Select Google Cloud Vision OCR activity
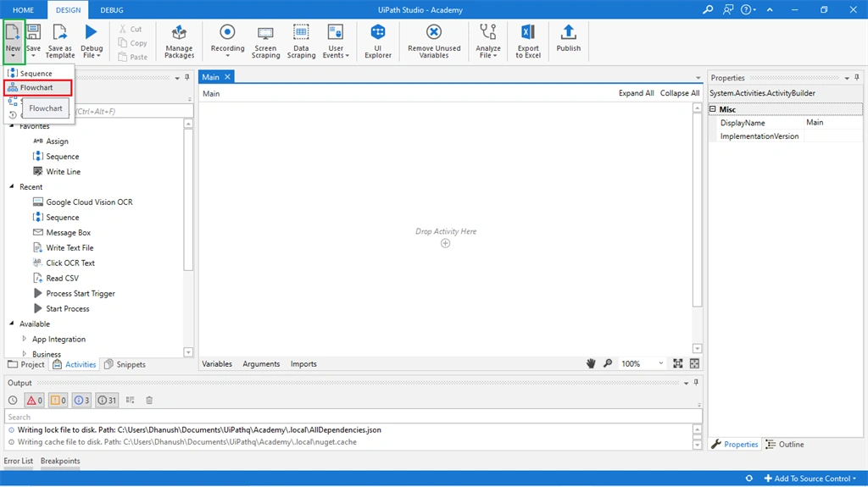Image resolution: width=868 pixels, height=487 pixels. 83,202
